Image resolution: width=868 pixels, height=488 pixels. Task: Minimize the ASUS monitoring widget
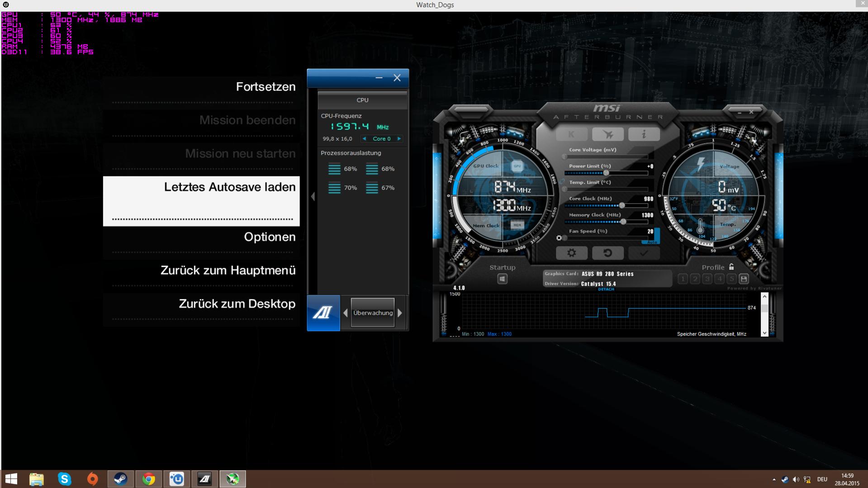tap(379, 78)
